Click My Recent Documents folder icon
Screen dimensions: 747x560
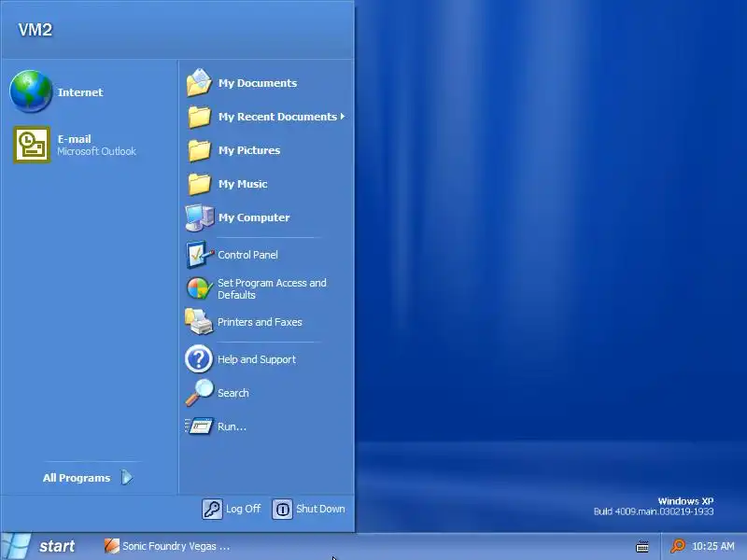point(199,117)
